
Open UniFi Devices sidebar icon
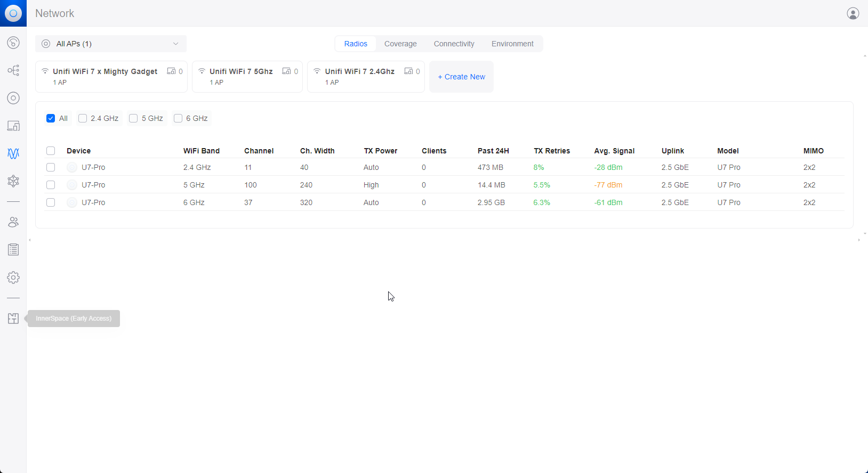point(13,98)
